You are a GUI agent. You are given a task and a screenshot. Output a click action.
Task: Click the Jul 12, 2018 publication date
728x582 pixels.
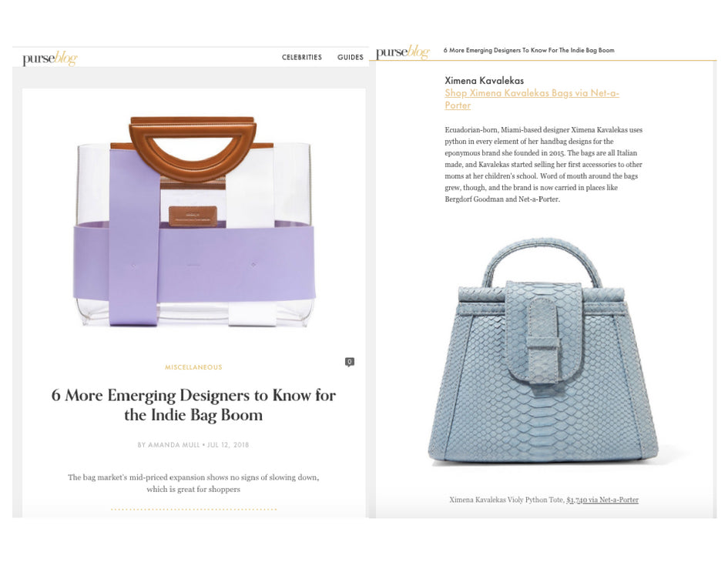pos(228,445)
